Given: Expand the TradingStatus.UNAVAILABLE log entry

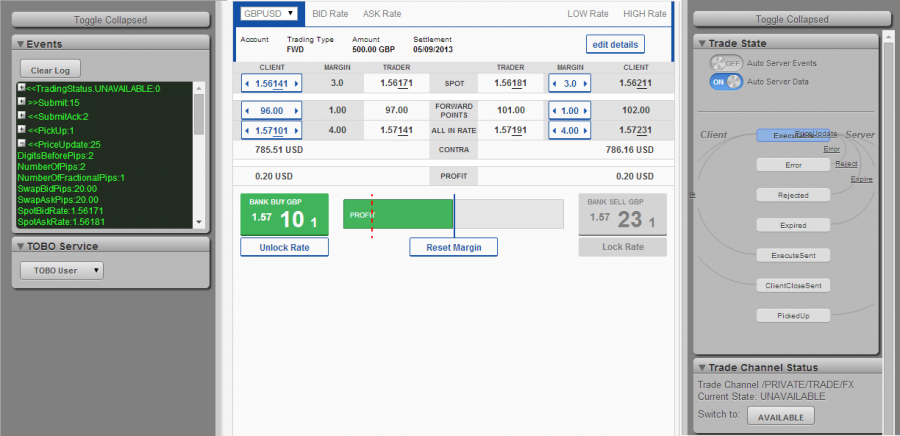Looking at the screenshot, I should tap(21, 88).
